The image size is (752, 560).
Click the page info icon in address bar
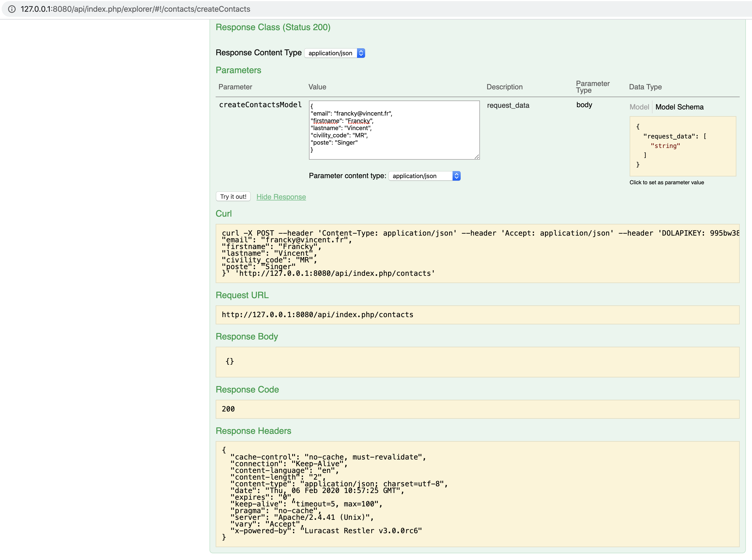click(12, 9)
